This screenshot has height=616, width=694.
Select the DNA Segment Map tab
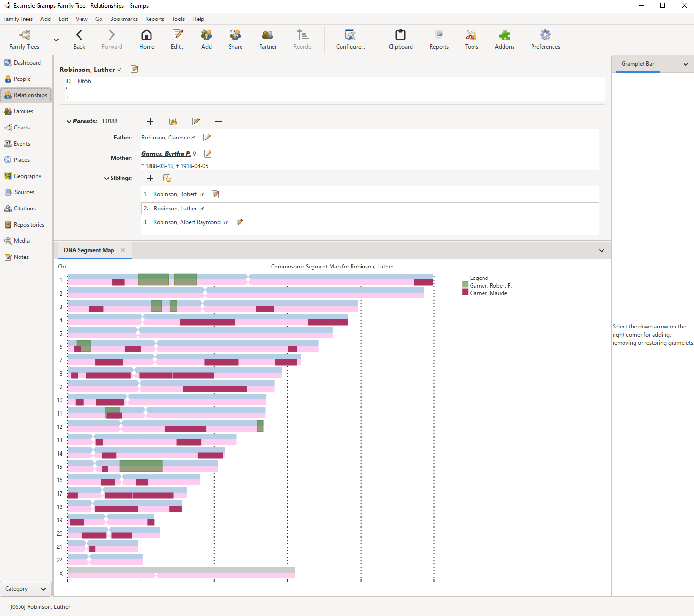(89, 250)
